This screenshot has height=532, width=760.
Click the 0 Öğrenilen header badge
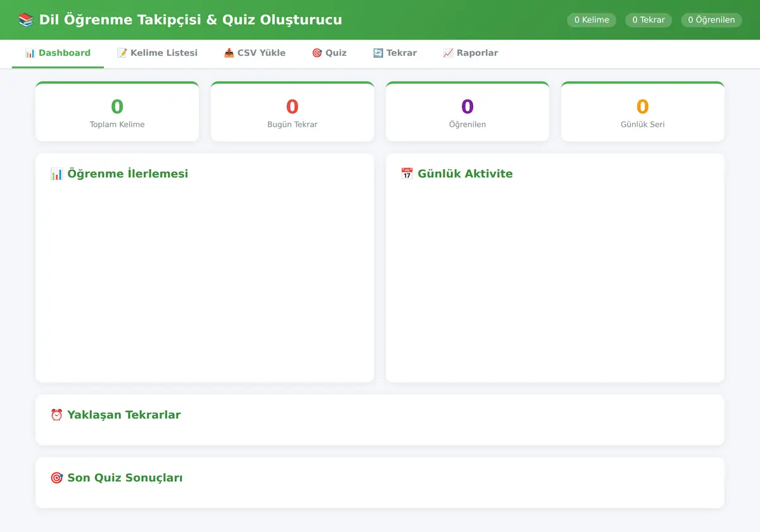pyautogui.click(x=711, y=20)
